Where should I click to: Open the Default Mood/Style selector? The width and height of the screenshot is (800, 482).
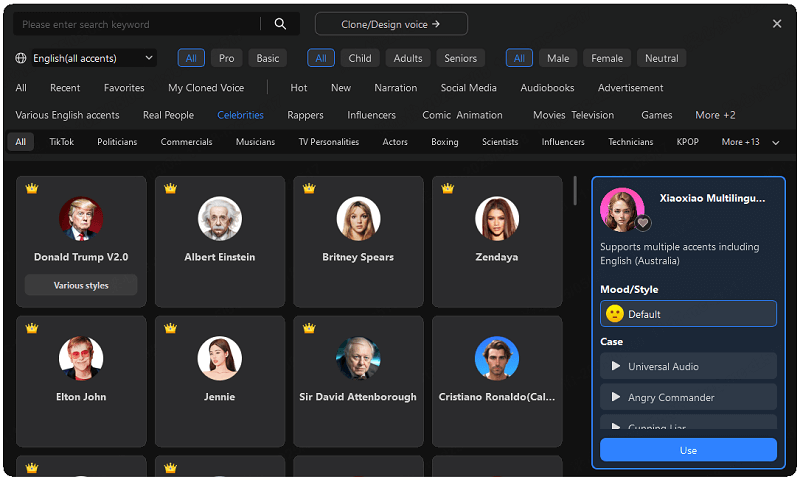[688, 314]
